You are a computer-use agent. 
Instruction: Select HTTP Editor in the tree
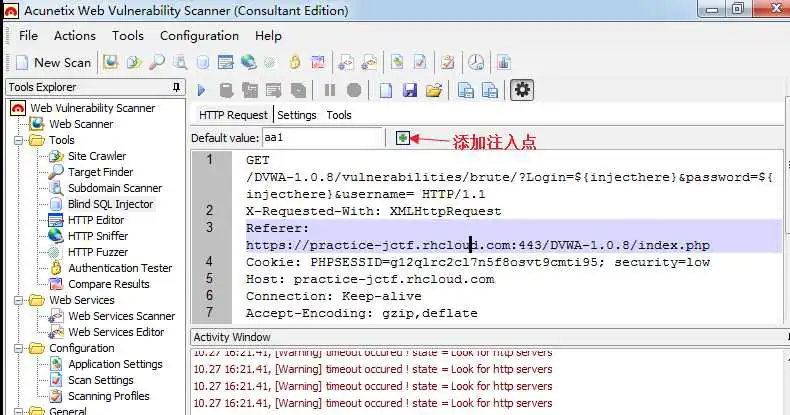(x=96, y=220)
